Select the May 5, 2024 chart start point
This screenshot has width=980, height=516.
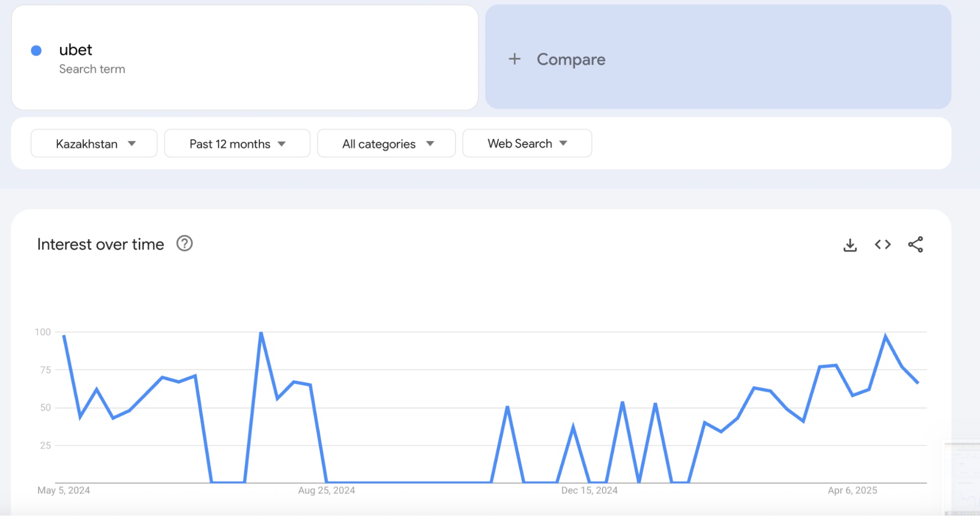(64, 336)
